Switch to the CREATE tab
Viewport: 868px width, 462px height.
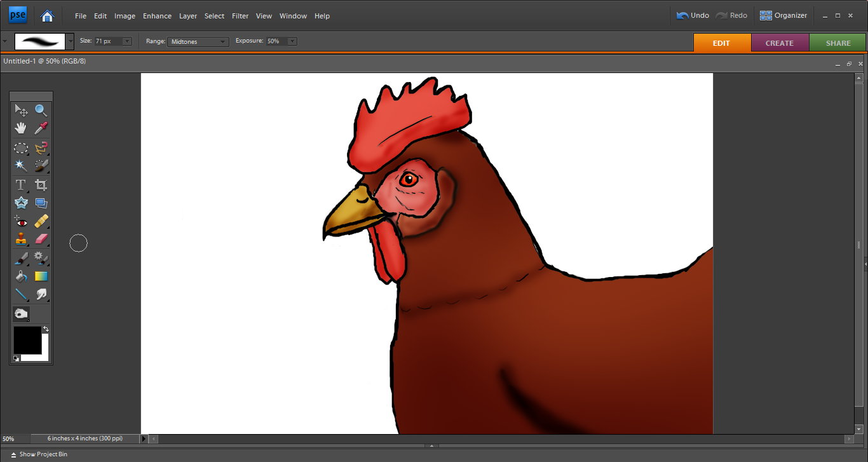click(779, 43)
